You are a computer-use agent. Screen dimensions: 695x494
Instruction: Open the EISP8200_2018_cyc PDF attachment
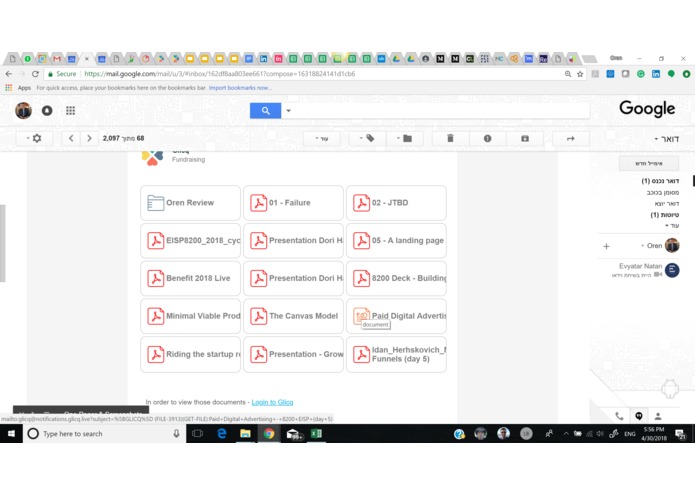191,241
